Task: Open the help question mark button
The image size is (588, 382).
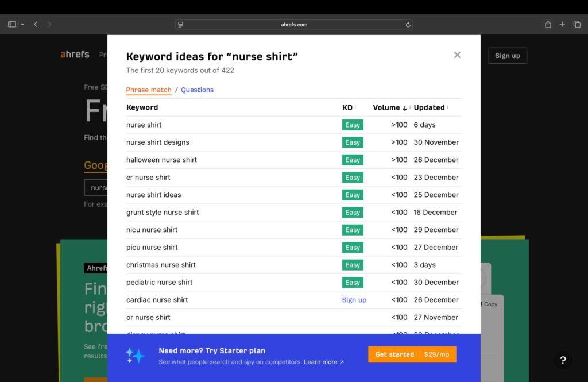Action: tap(563, 360)
